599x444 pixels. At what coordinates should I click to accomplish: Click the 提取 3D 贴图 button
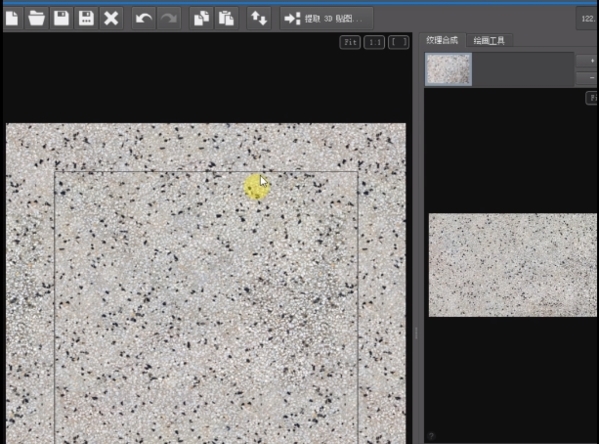coord(327,18)
